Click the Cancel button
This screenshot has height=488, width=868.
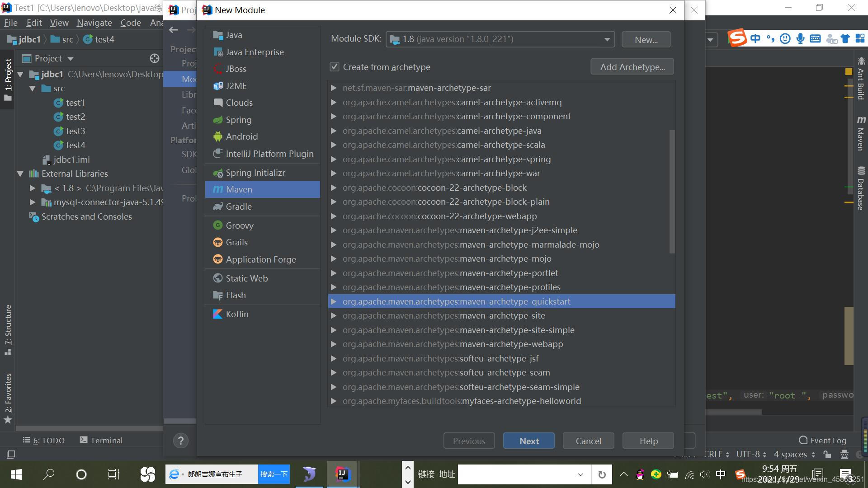click(588, 441)
